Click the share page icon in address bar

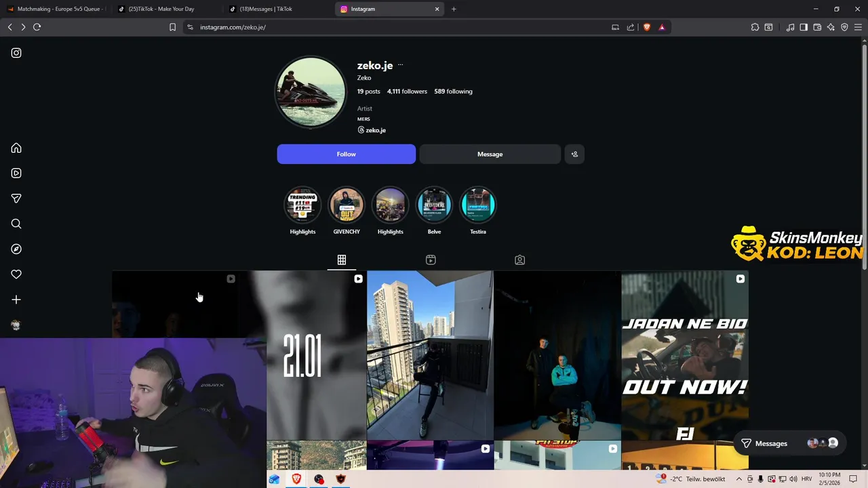[631, 27]
